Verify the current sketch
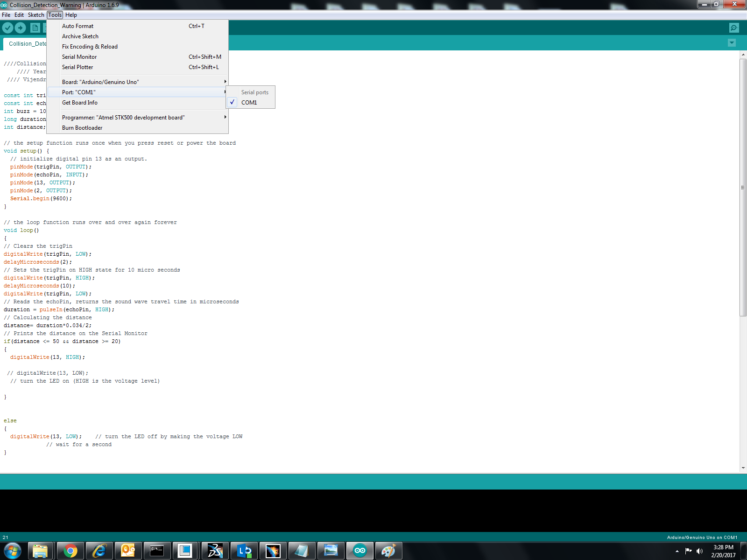747x560 pixels. pos(8,28)
